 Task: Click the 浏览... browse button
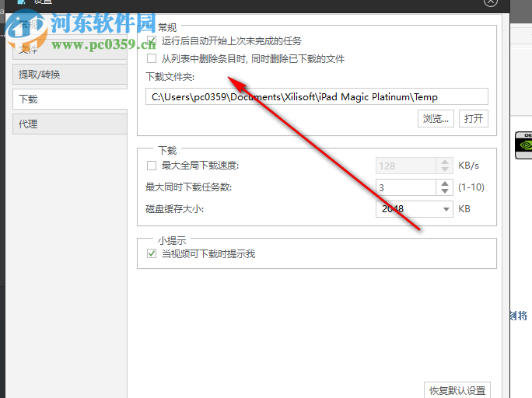click(x=436, y=119)
